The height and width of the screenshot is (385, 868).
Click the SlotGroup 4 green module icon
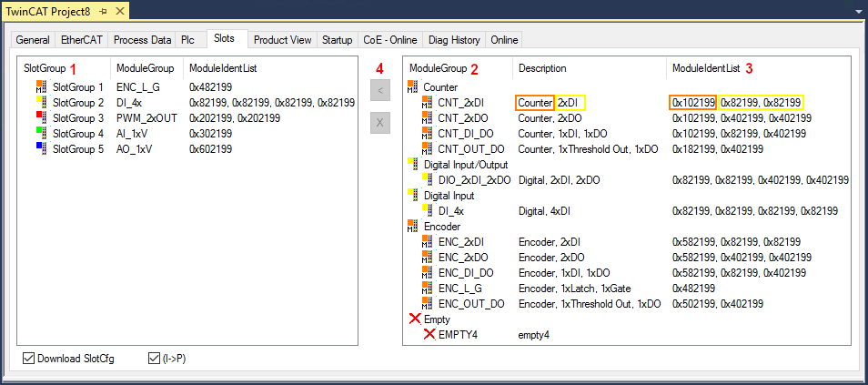[x=40, y=133]
